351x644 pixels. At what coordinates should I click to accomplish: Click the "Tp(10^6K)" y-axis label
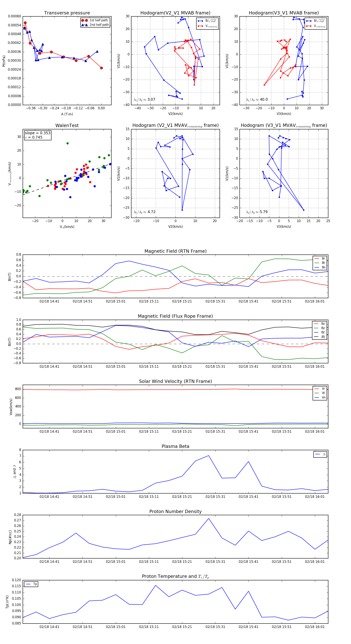(x=7, y=602)
